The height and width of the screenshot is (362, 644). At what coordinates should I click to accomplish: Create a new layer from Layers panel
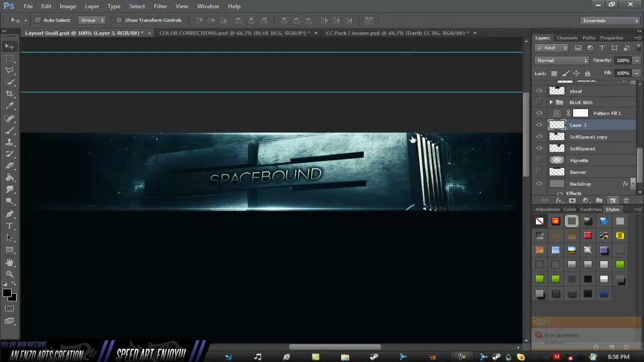(x=612, y=201)
